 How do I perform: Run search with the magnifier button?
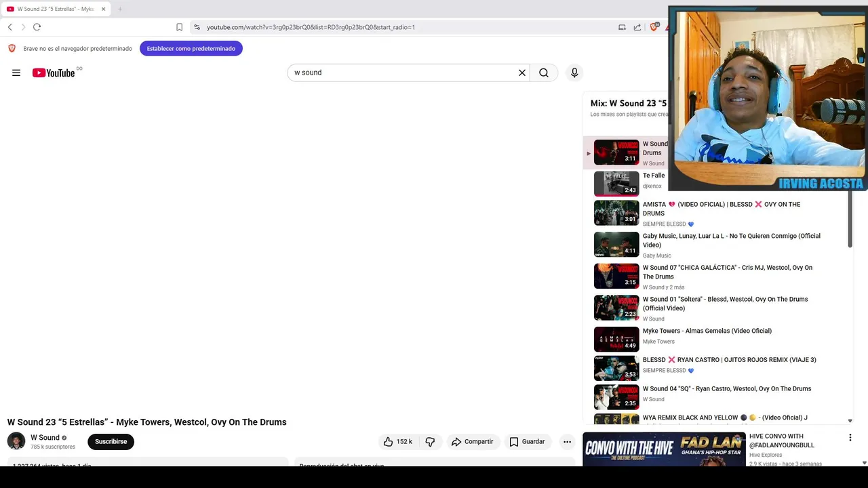pos(544,73)
